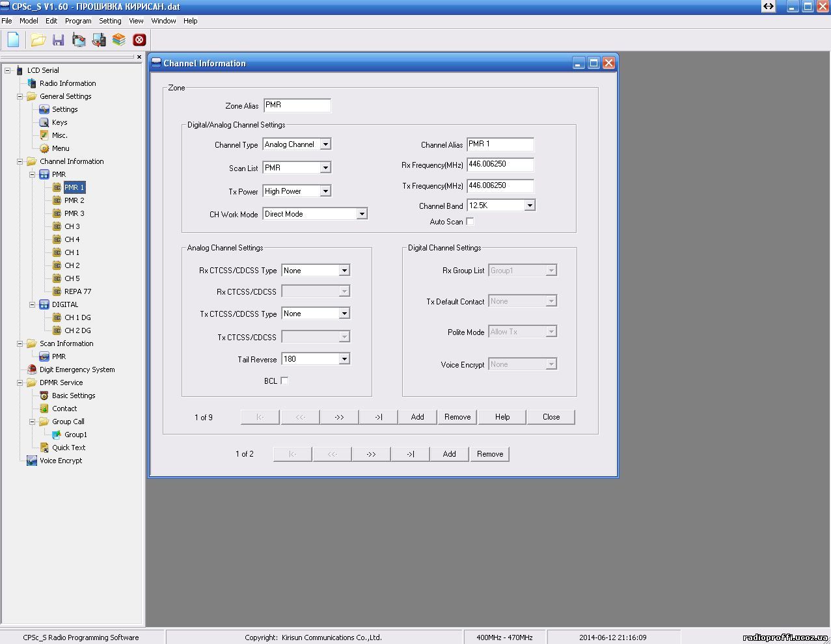Click the Quick Text icon
Image resolution: width=831 pixels, height=644 pixels.
coord(44,448)
